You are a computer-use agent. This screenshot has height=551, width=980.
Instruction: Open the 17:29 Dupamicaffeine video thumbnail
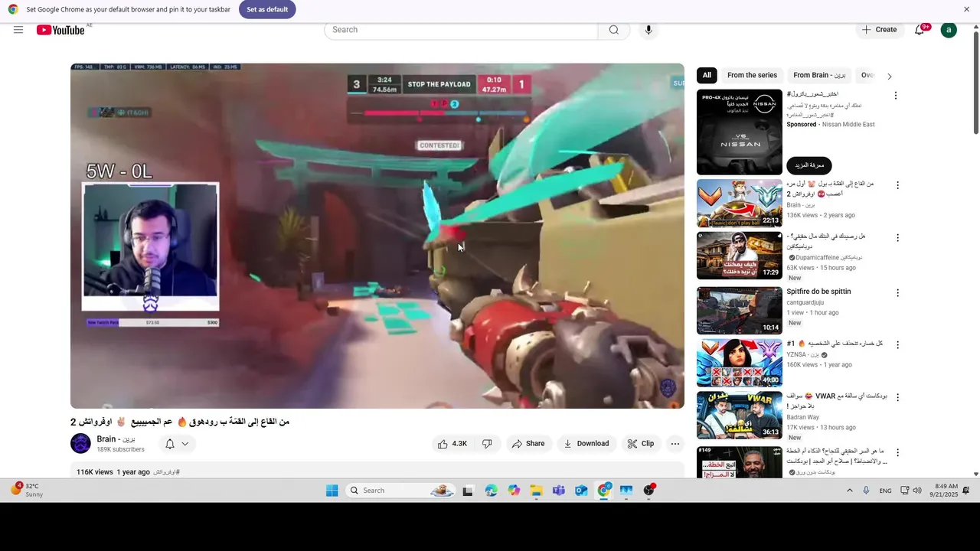pos(740,256)
